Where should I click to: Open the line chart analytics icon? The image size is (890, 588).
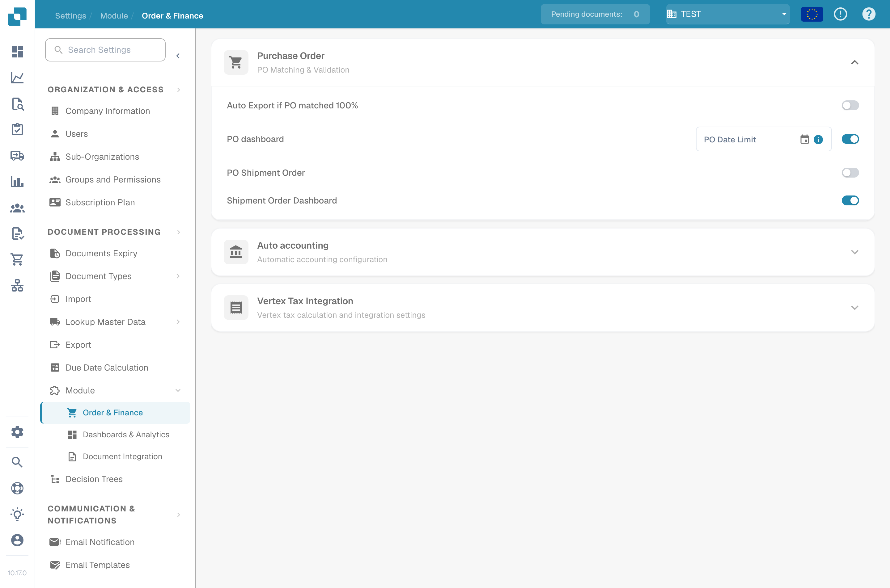point(17,78)
